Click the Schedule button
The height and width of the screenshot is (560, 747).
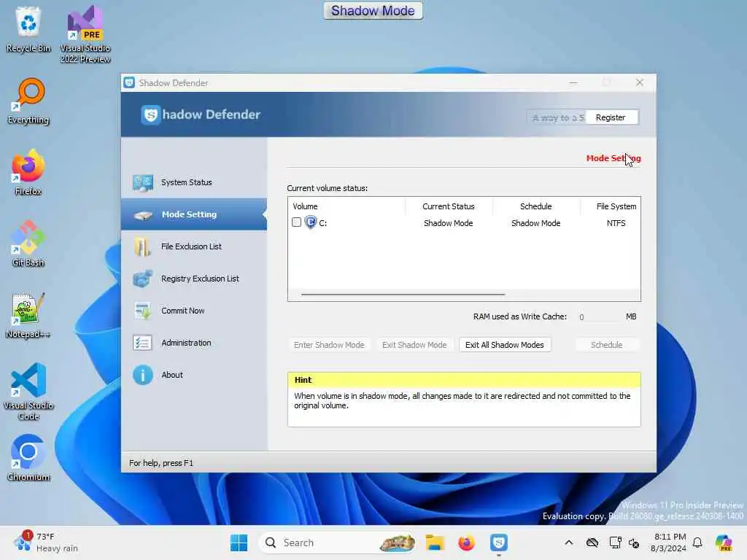point(606,345)
